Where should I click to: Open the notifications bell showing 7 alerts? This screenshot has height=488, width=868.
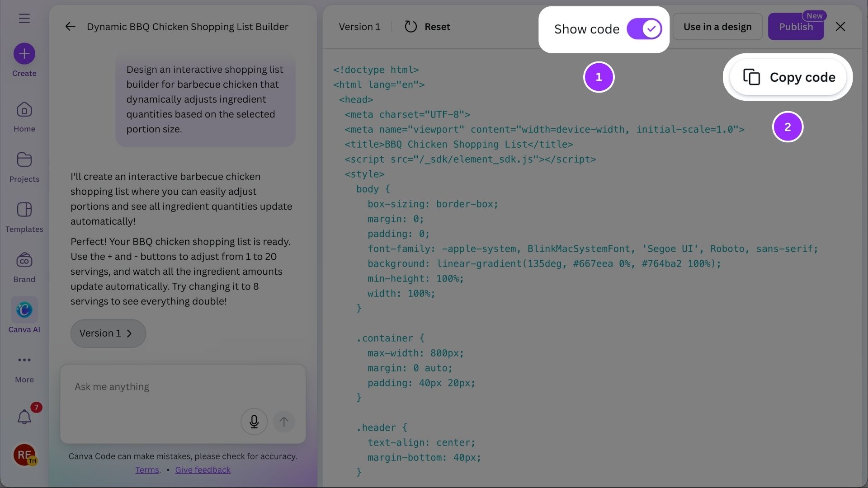point(24,417)
